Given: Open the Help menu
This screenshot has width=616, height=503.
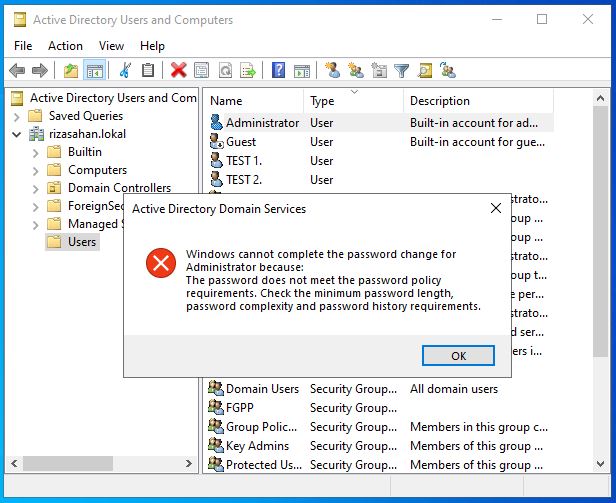Looking at the screenshot, I should [x=152, y=46].
